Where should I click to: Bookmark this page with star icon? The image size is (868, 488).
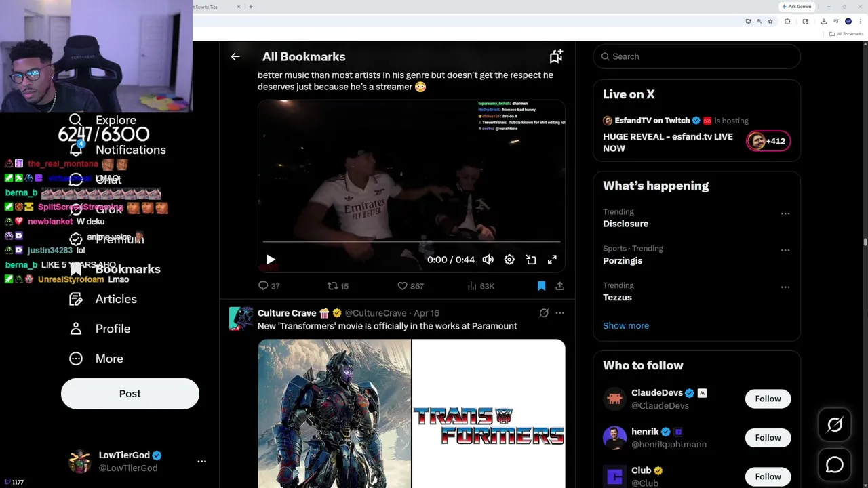[x=770, y=21]
